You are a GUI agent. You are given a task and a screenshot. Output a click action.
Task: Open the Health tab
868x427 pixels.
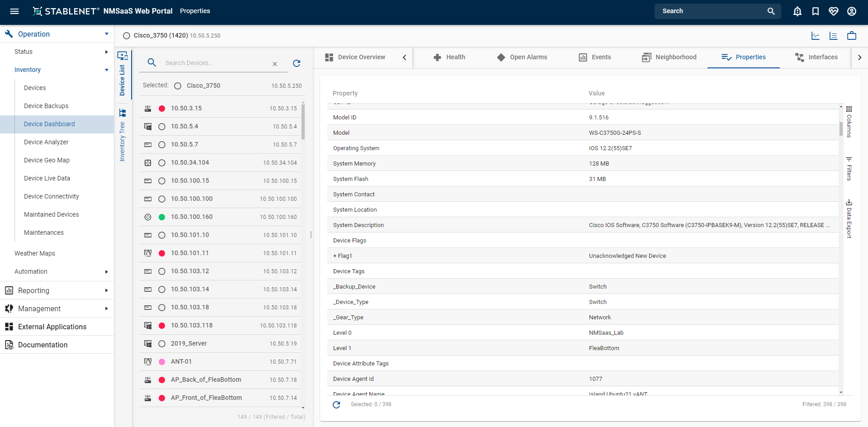click(449, 57)
